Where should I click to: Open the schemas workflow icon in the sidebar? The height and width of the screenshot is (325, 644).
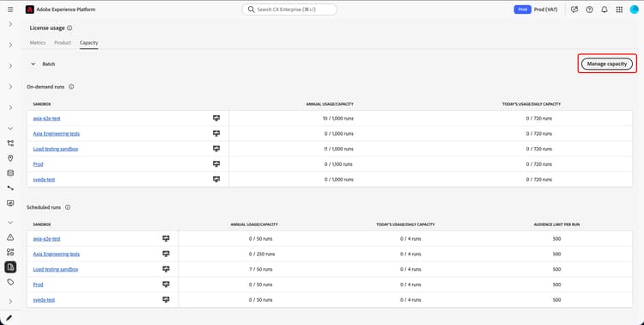pos(10,144)
